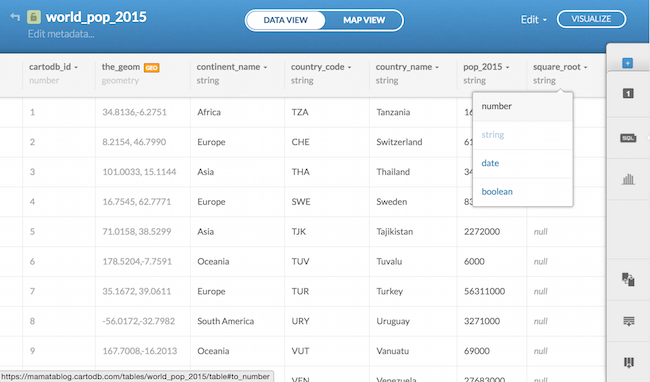Click the world_pop_2015 table title

click(96, 17)
